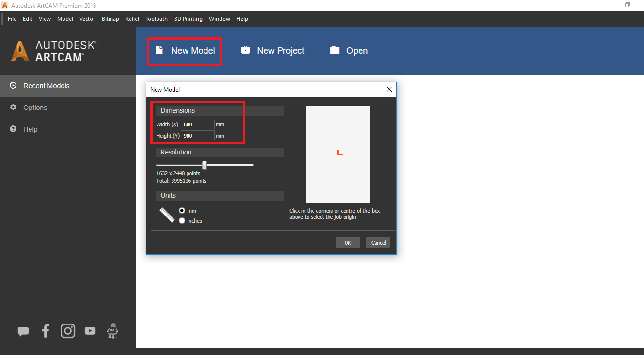Image resolution: width=644 pixels, height=355 pixels.
Task: Click OK in the New Model dialog
Action: pyautogui.click(x=347, y=243)
